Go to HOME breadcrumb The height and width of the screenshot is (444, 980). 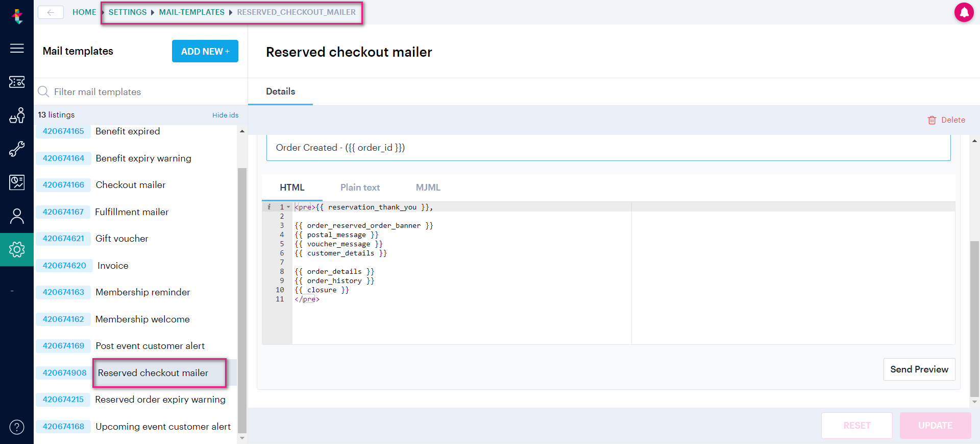coord(84,12)
